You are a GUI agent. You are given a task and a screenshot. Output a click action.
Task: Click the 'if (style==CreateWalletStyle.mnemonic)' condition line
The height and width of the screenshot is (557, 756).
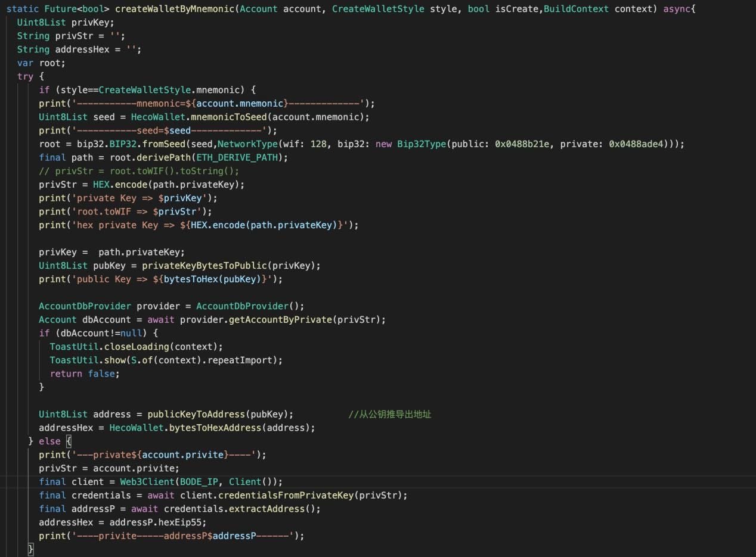[x=147, y=90]
